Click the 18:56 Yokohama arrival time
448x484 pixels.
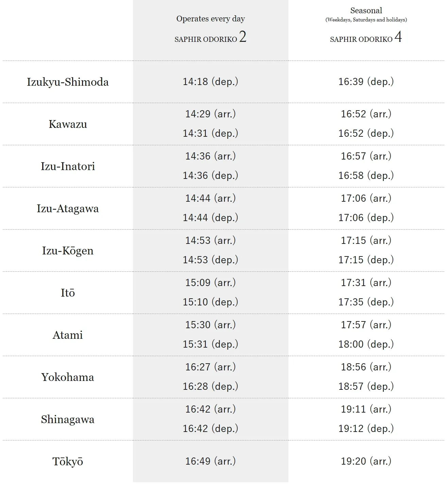tap(366, 367)
